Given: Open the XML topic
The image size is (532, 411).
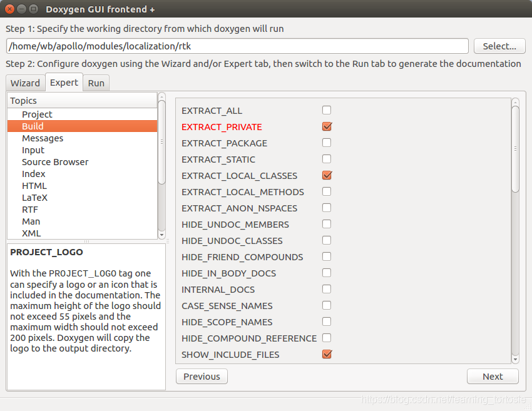Looking at the screenshot, I should 82,233.
